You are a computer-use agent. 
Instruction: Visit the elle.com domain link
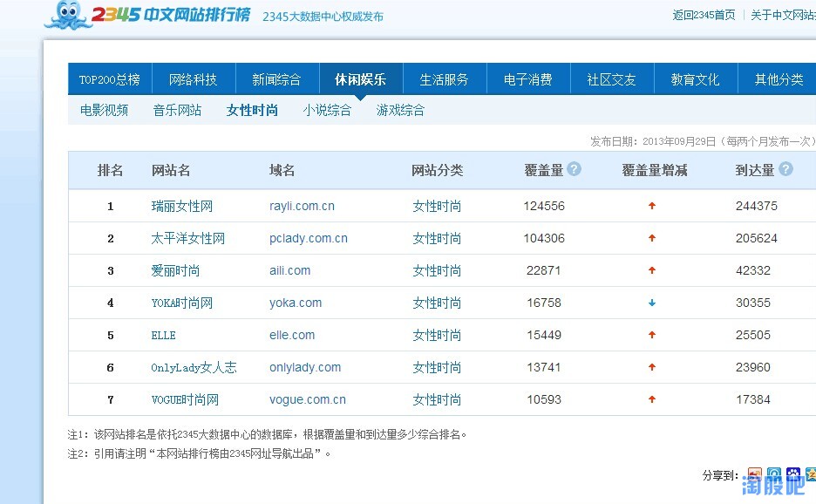292,336
